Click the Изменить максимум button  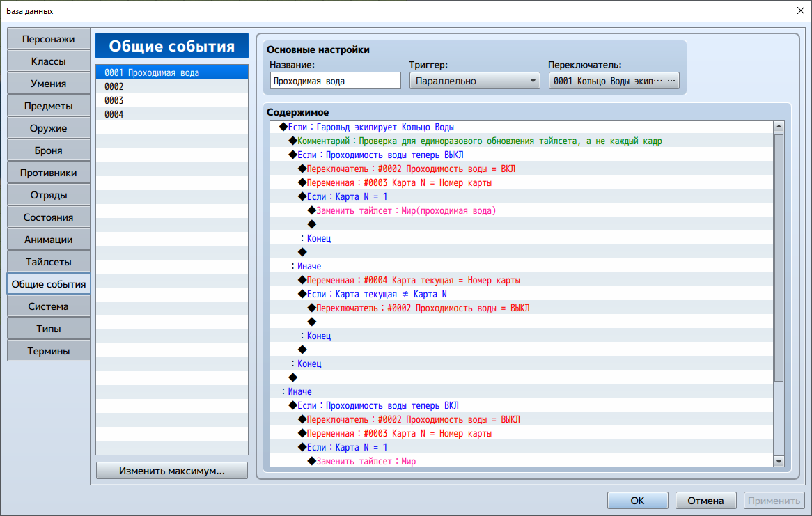coord(172,471)
